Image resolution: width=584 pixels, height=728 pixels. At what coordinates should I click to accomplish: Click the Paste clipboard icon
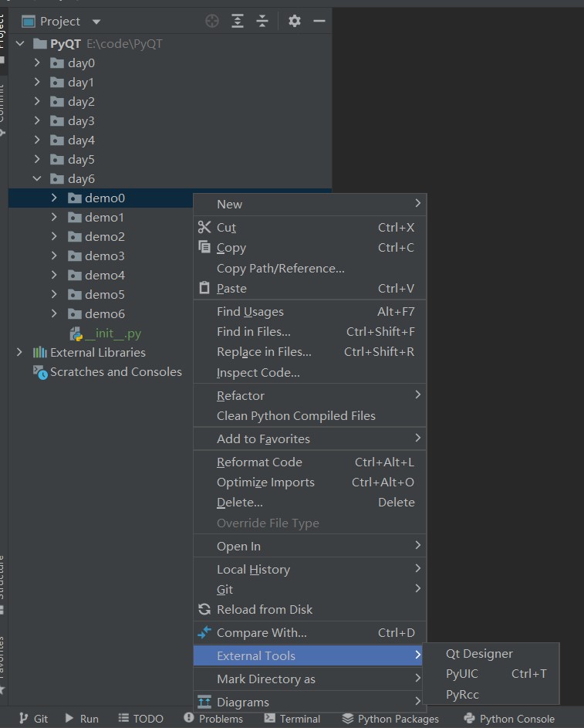(x=204, y=288)
